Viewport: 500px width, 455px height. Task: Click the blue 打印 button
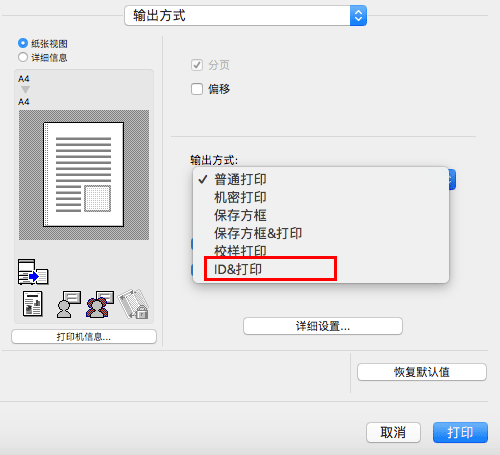pyautogui.click(x=460, y=433)
